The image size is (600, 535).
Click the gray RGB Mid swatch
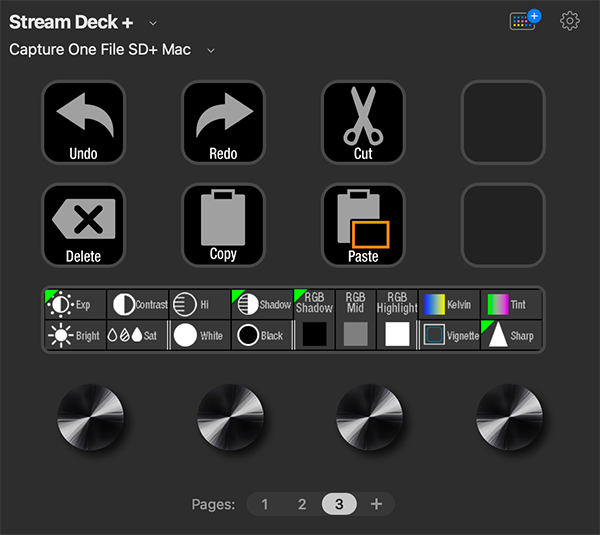(355, 334)
